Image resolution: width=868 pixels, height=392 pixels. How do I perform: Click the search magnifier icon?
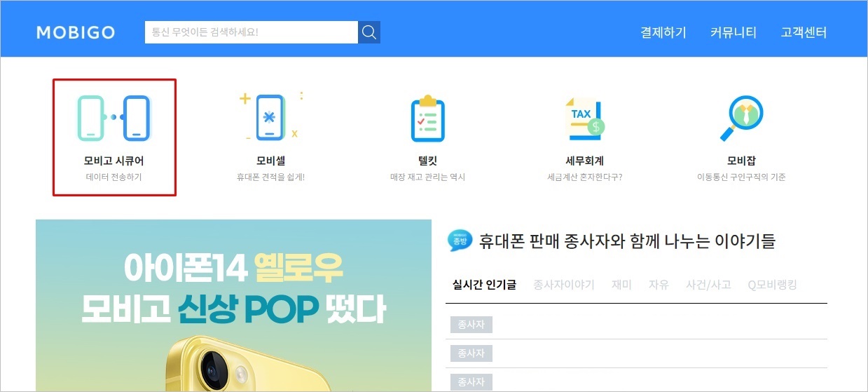pyautogui.click(x=369, y=32)
